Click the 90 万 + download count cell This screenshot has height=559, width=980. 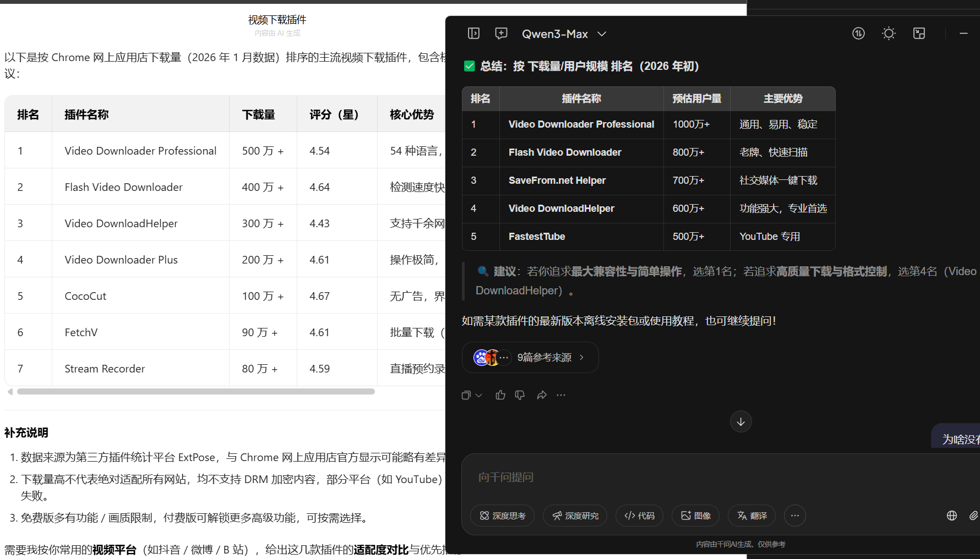[x=260, y=332]
